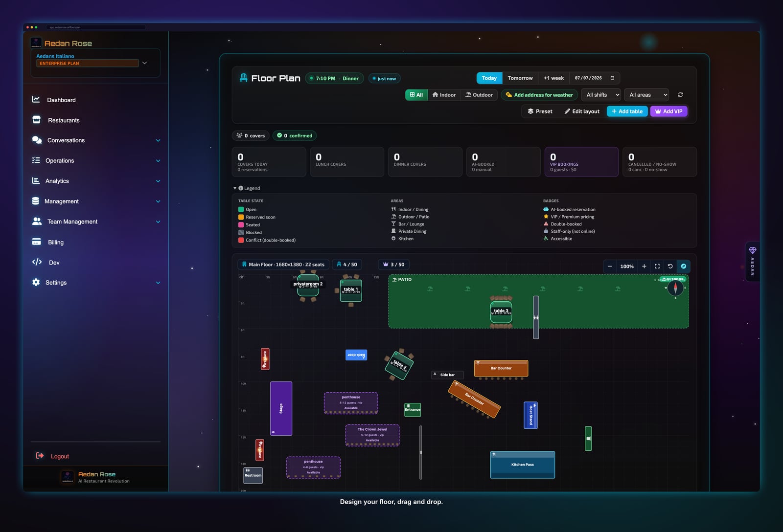The image size is (783, 532).
Task: Select the All areas filter toggle
Action: 416,95
